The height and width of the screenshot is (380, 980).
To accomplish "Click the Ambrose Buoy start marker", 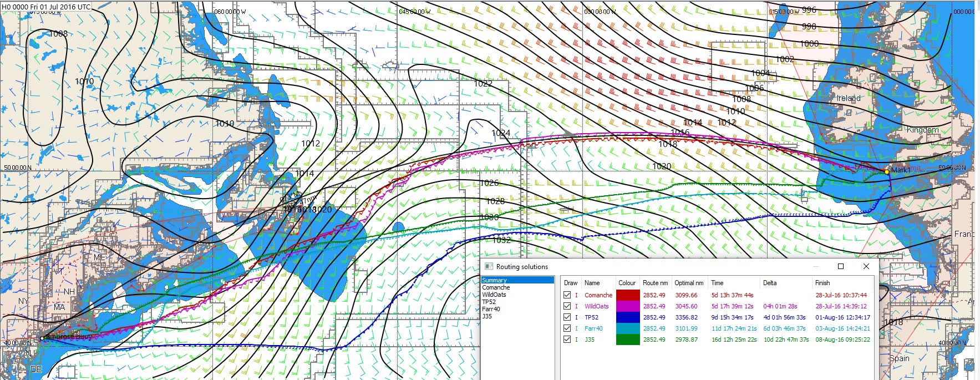I will click(x=42, y=338).
